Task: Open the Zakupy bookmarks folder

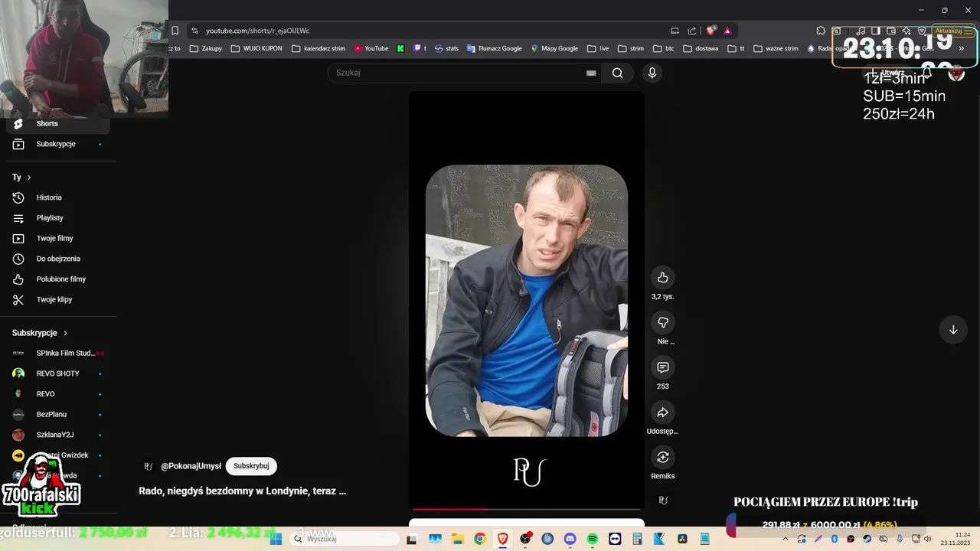Action: pyautogui.click(x=206, y=48)
